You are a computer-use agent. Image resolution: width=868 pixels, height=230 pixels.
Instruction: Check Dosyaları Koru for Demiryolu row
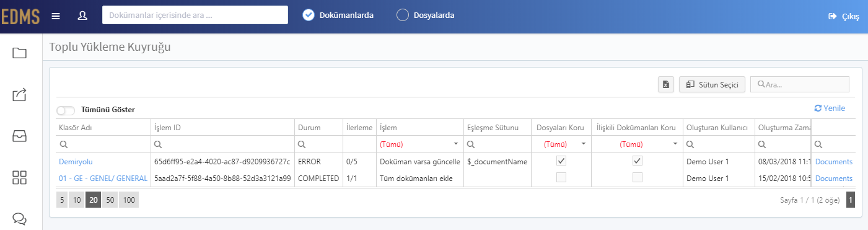pyautogui.click(x=561, y=161)
